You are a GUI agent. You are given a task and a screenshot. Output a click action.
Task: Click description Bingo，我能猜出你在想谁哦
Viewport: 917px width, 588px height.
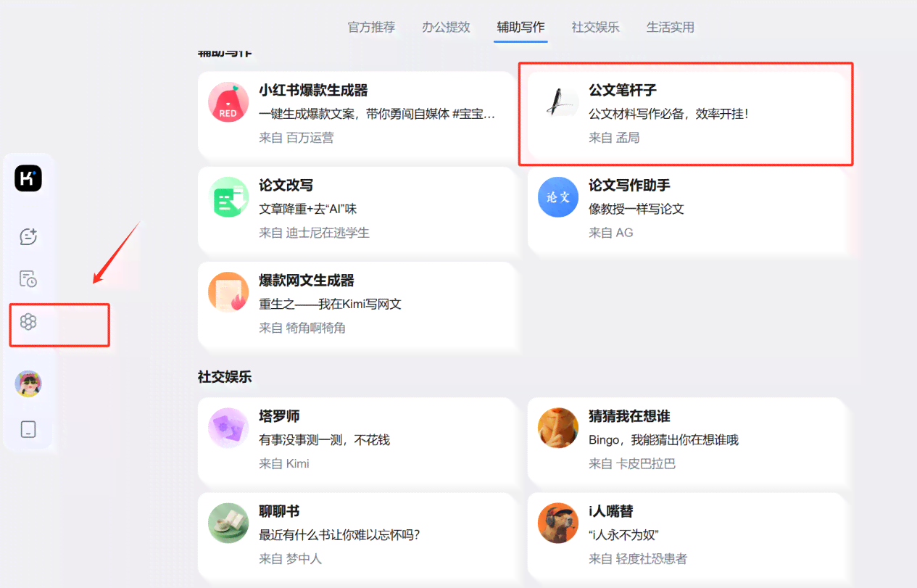(x=663, y=439)
